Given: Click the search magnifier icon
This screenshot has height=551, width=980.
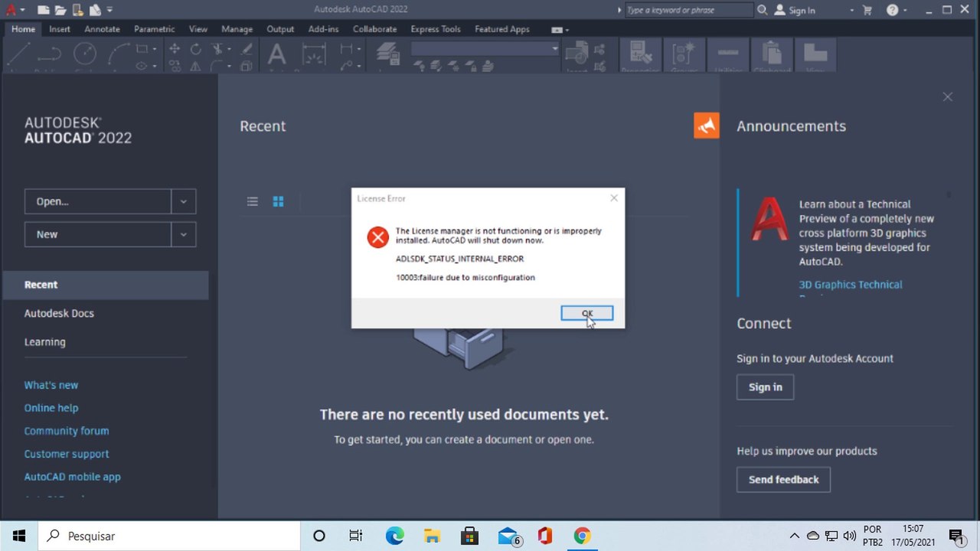Looking at the screenshot, I should (762, 10).
